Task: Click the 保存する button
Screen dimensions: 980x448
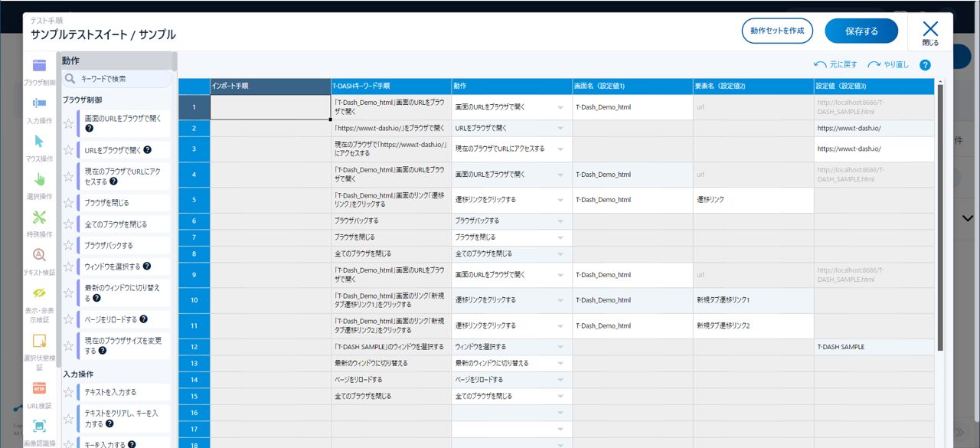Action: pyautogui.click(x=861, y=31)
